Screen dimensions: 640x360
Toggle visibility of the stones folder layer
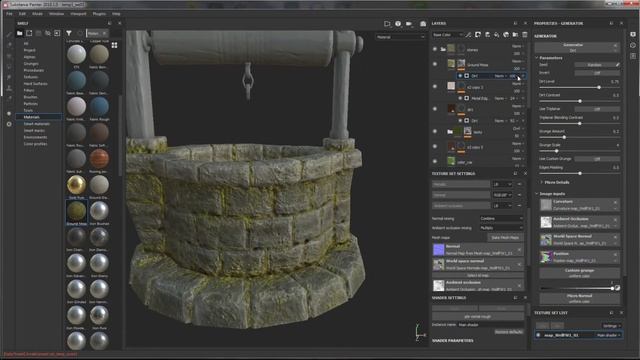(435, 49)
